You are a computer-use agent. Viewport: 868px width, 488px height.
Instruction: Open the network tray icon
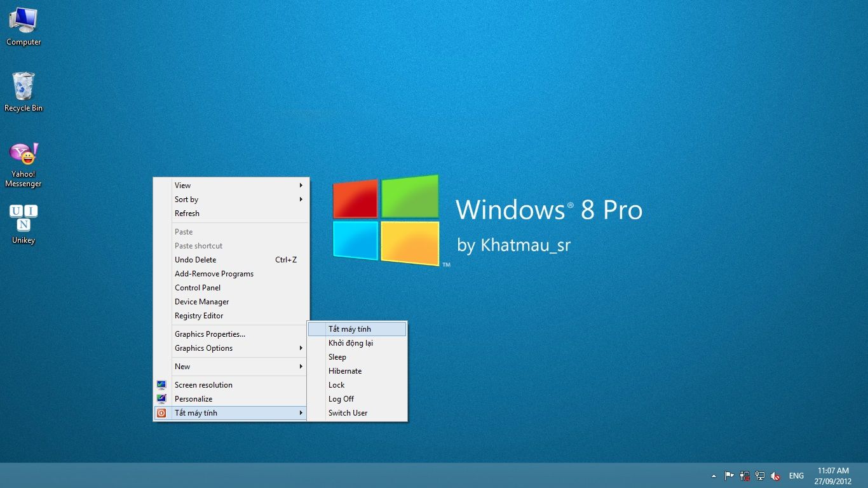760,475
